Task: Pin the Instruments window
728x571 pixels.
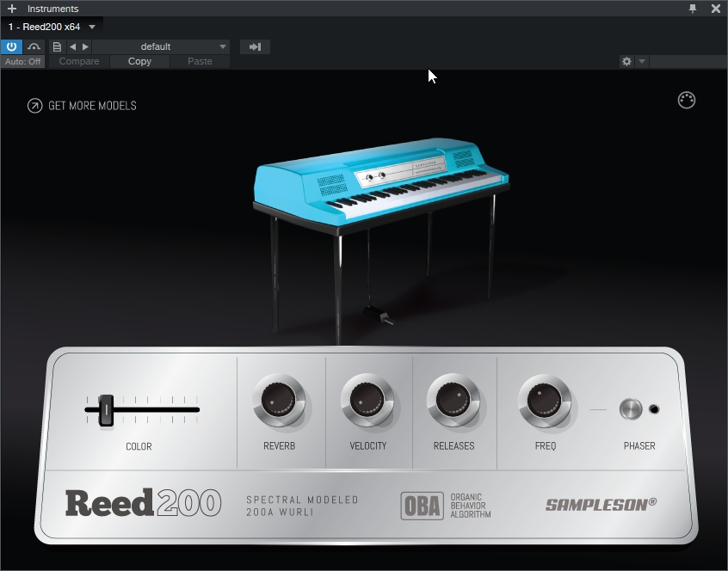Action: [693, 9]
